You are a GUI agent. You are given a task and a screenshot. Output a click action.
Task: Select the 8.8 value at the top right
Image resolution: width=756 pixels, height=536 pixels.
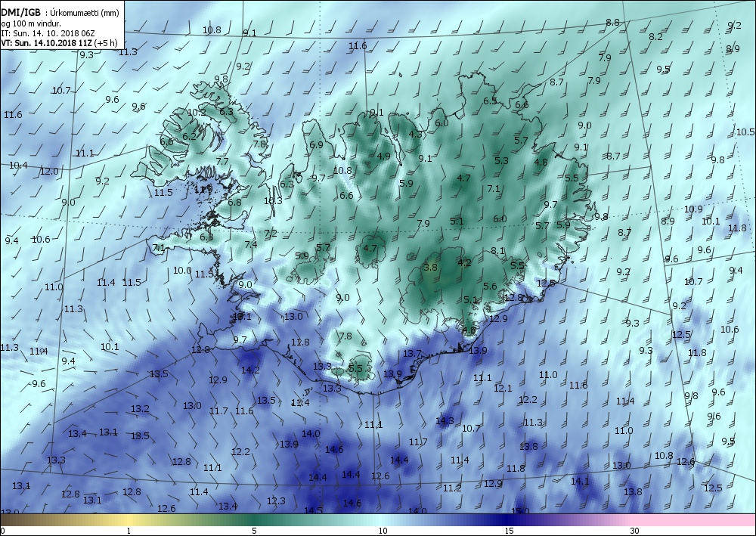(612, 22)
